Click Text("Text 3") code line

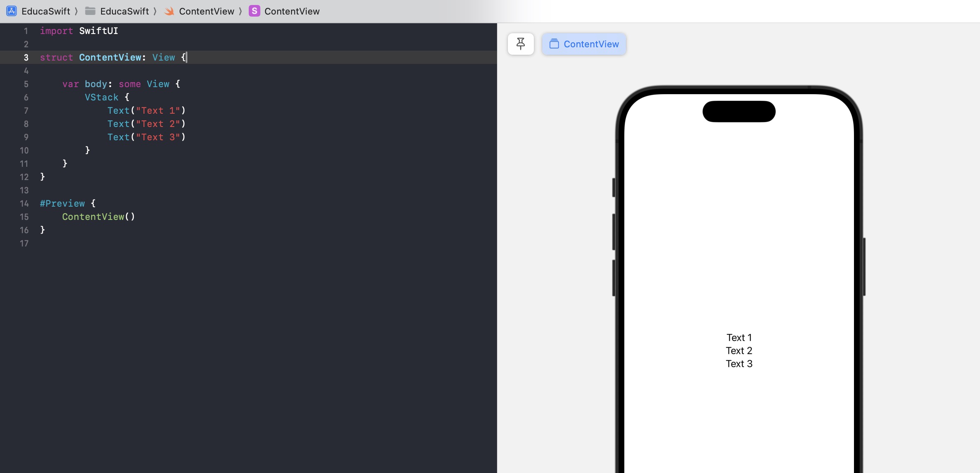(146, 137)
